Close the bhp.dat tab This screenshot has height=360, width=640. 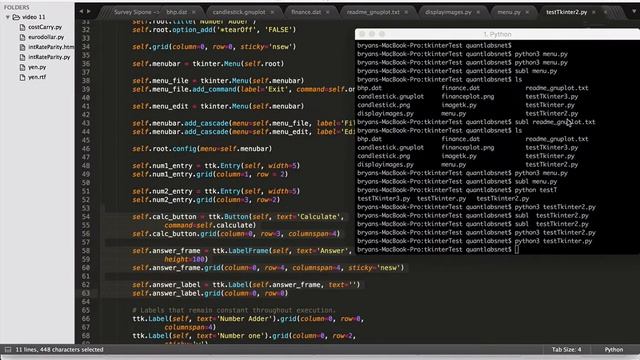193,12
